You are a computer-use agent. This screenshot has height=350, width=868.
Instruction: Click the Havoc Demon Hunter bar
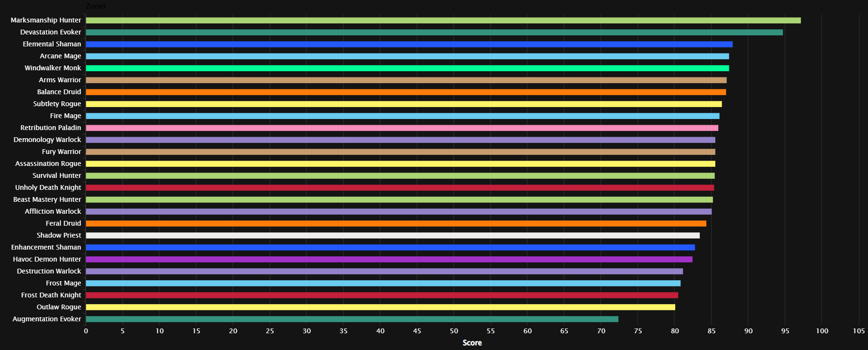click(389, 259)
